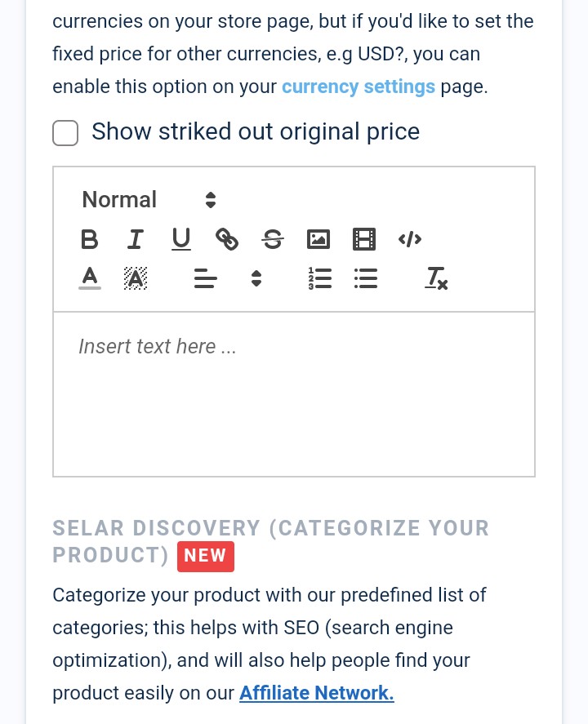Insert a video using the film icon
Viewport: 588px width, 724px height.
click(364, 239)
